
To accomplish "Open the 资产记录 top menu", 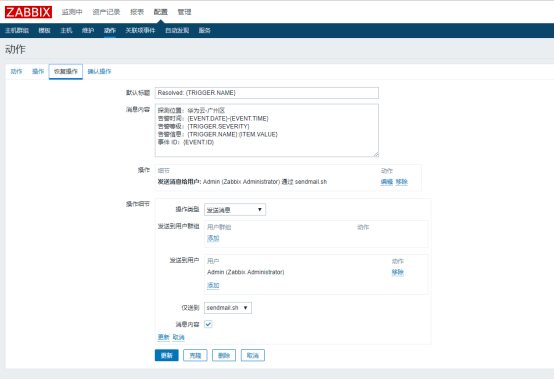I will coord(106,12).
